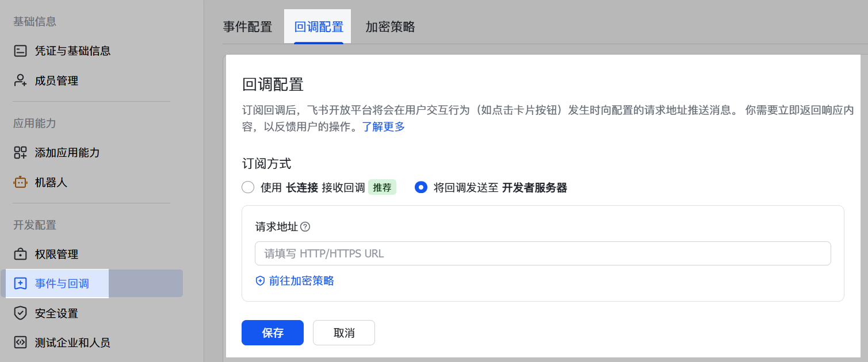Select the 机器人 robot icon
The height and width of the screenshot is (362, 868).
(20, 183)
